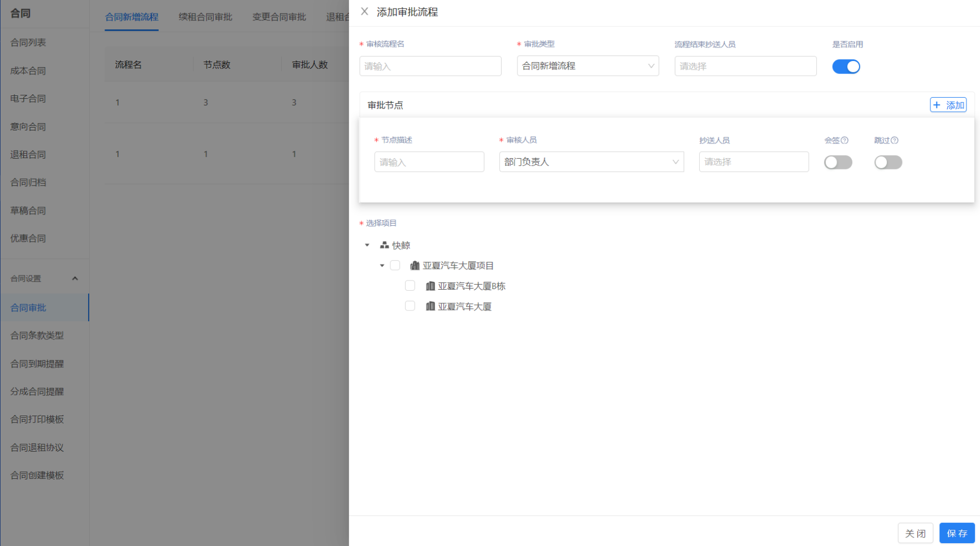
Task: Toggle the 是否启用 switch off
Action: coord(846,67)
